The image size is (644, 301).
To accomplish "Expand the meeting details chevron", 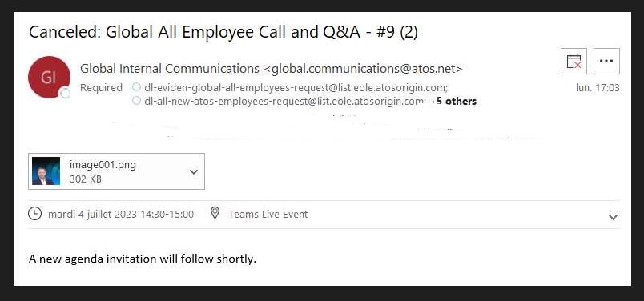I will coord(613,217).
